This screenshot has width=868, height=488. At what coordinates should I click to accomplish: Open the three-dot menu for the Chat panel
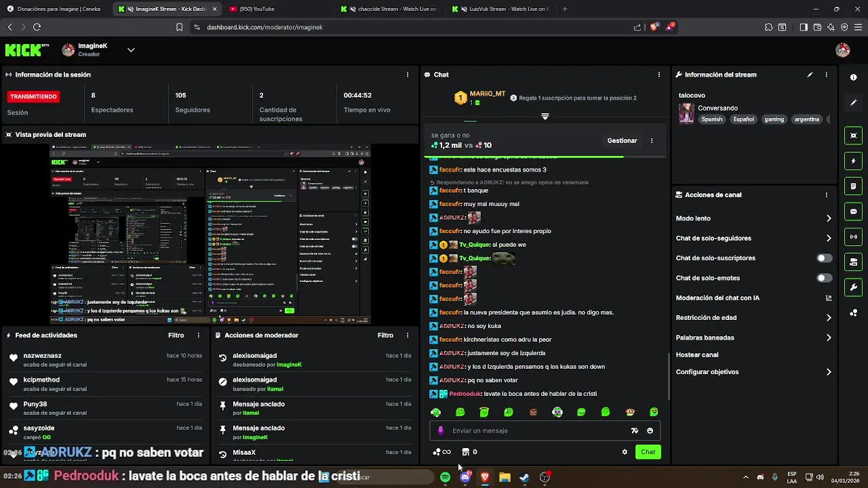(x=659, y=75)
